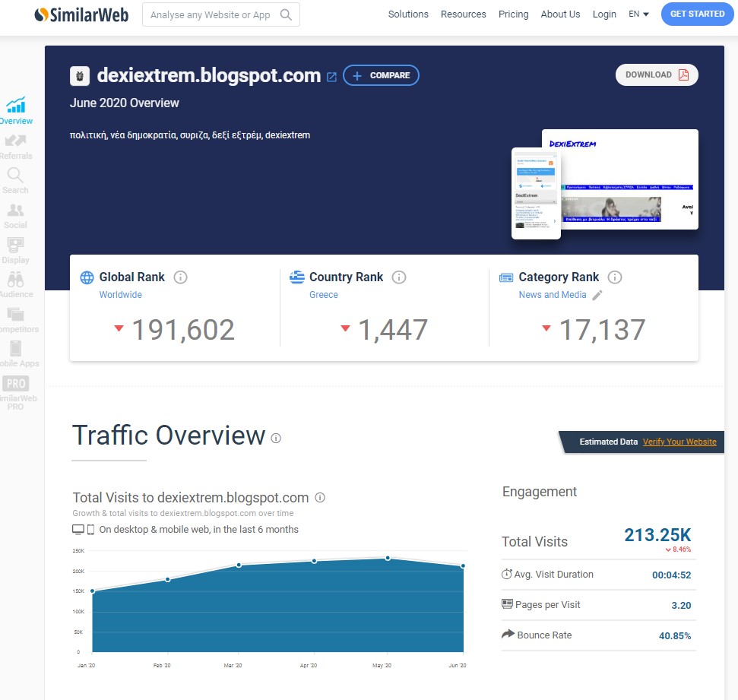738x700 pixels.
Task: Click the 40.85% bounce rate value
Action: [x=675, y=636]
